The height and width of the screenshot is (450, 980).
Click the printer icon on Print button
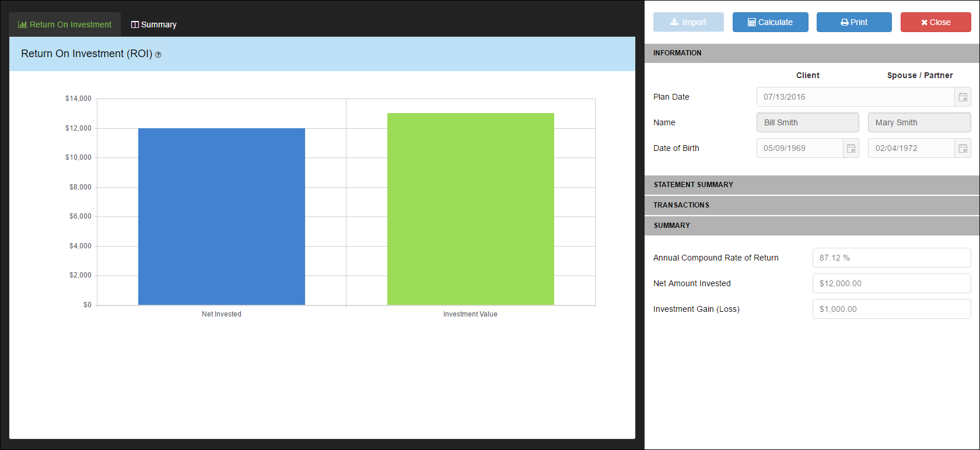[x=845, y=22]
